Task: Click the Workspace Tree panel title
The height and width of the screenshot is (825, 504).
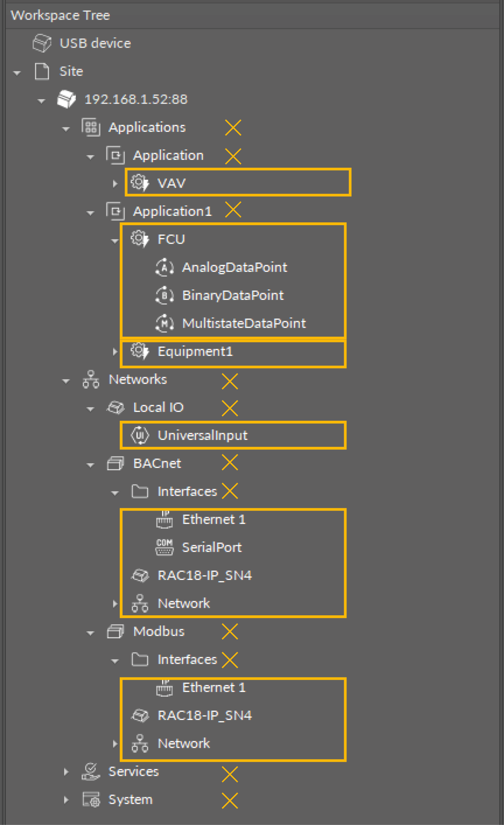Action: [60, 15]
